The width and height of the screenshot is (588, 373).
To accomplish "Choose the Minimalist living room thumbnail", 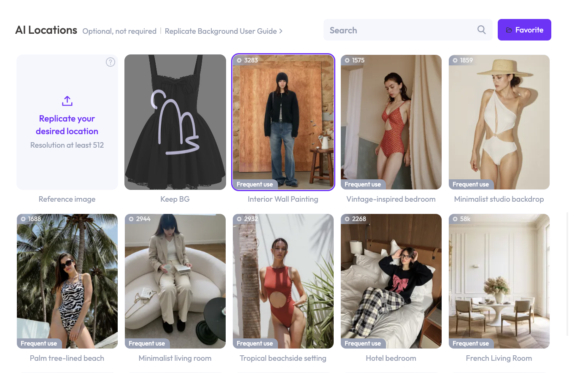I will [x=175, y=281].
